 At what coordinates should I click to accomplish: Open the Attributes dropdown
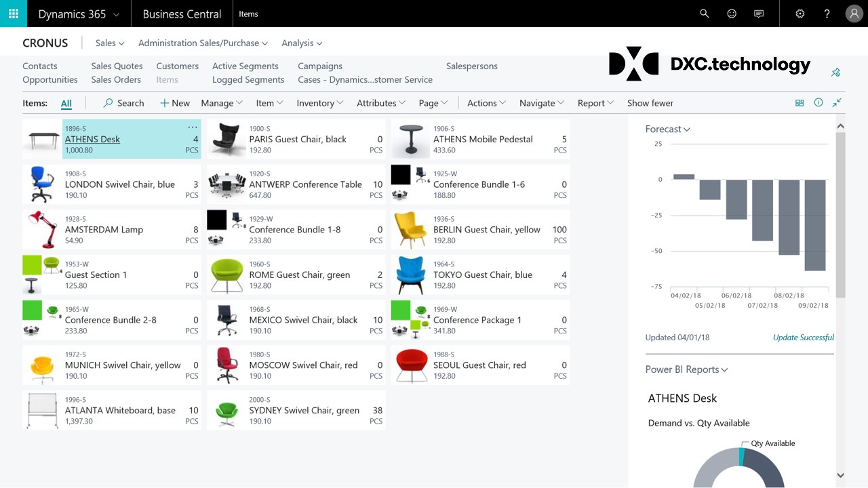pos(381,103)
